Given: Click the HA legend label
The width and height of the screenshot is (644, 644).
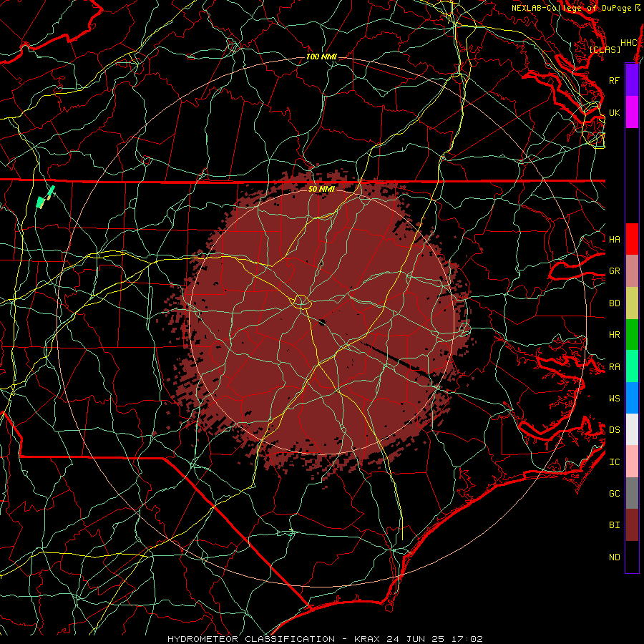Looking at the screenshot, I should click(x=614, y=239).
